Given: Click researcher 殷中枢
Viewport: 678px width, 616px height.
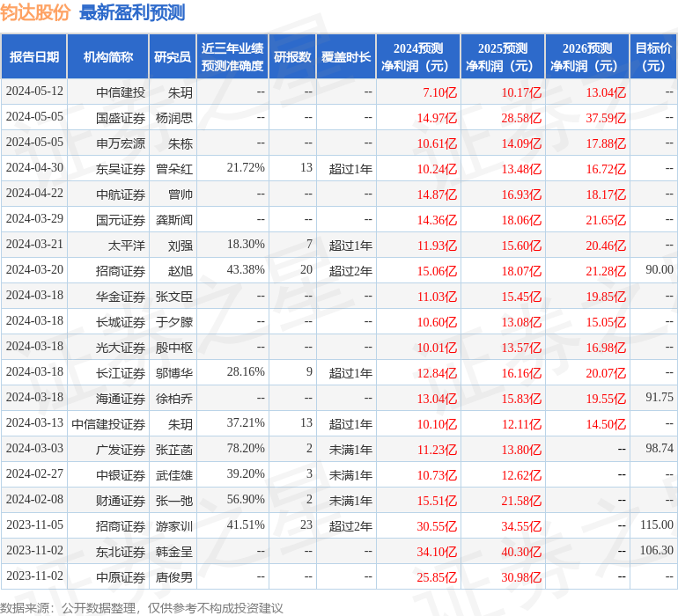Looking at the screenshot, I should point(174,347).
